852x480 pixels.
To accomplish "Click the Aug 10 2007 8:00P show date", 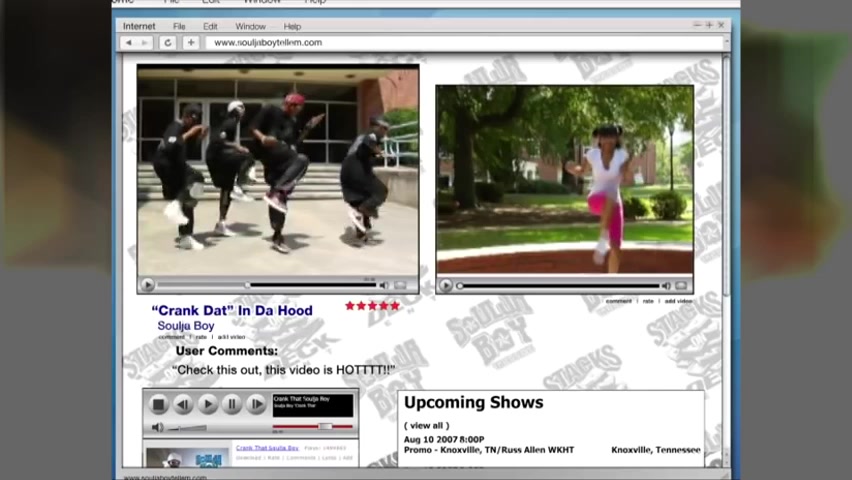I will [x=444, y=439].
